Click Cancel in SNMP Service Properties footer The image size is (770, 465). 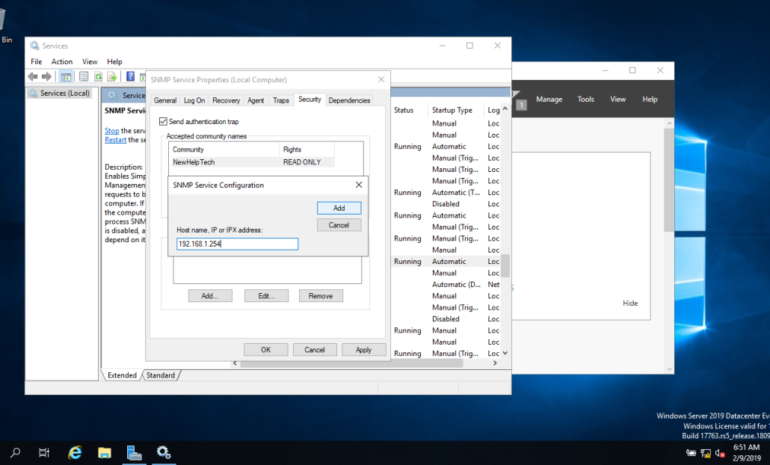(x=314, y=350)
